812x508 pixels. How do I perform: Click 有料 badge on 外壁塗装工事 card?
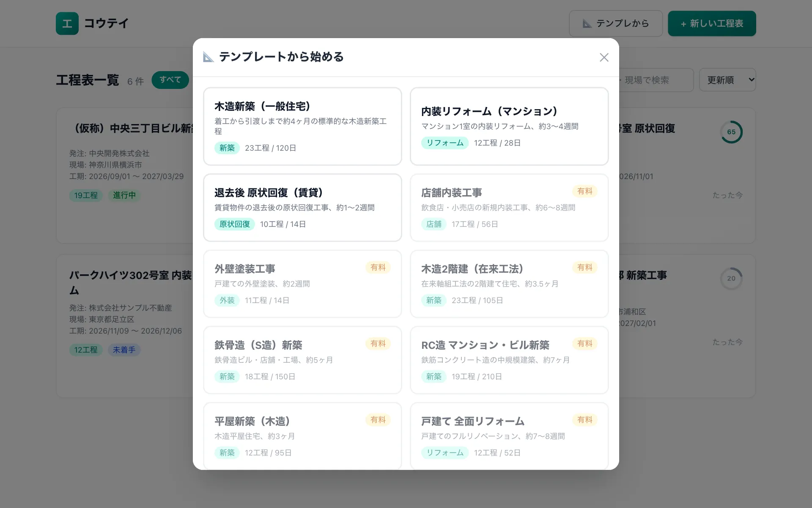coord(378,268)
